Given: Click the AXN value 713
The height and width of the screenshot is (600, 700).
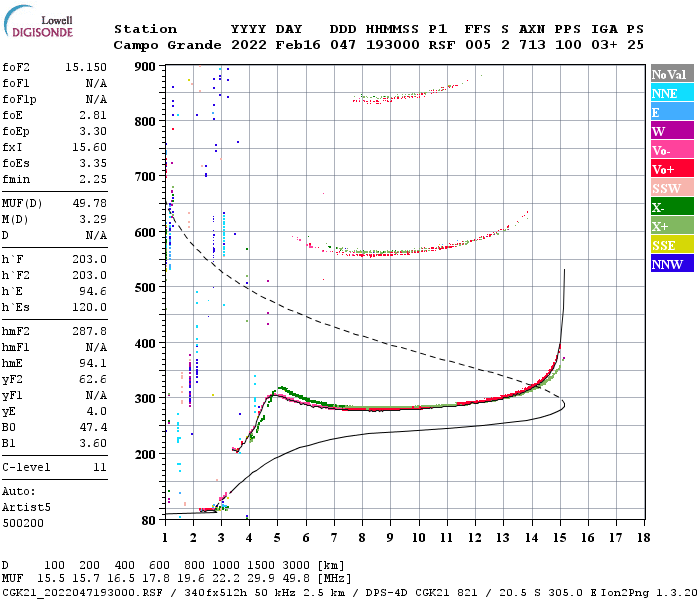Looking at the screenshot, I should (x=532, y=45).
